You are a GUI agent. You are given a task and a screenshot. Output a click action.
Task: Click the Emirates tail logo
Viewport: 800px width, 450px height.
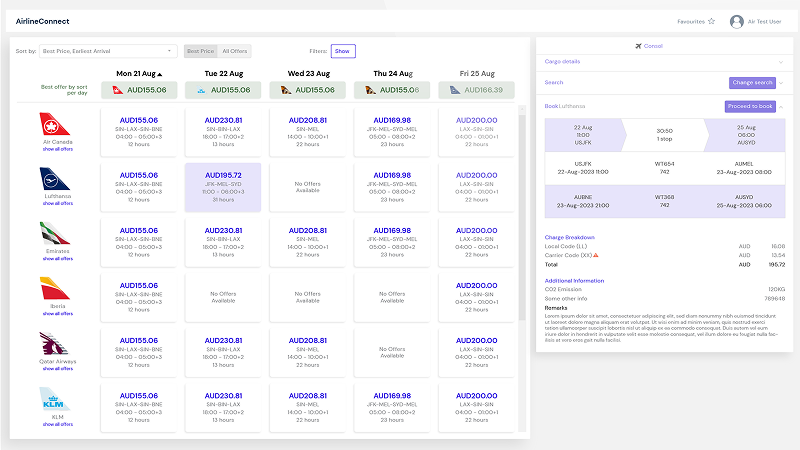[54, 234]
